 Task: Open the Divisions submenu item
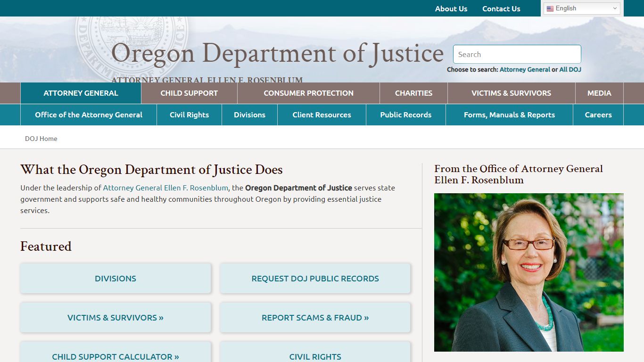click(x=249, y=115)
